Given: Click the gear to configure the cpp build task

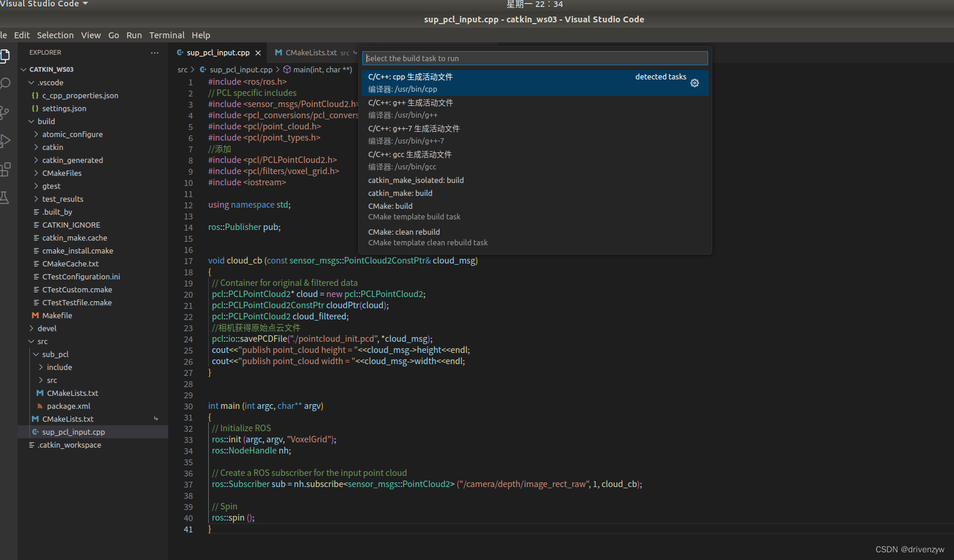Looking at the screenshot, I should tap(695, 83).
